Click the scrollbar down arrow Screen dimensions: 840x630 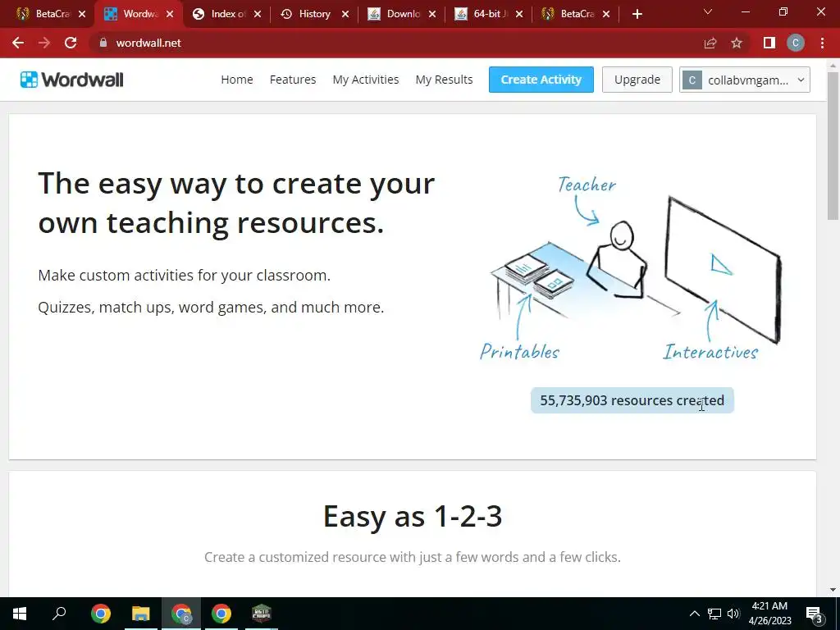pos(833,590)
